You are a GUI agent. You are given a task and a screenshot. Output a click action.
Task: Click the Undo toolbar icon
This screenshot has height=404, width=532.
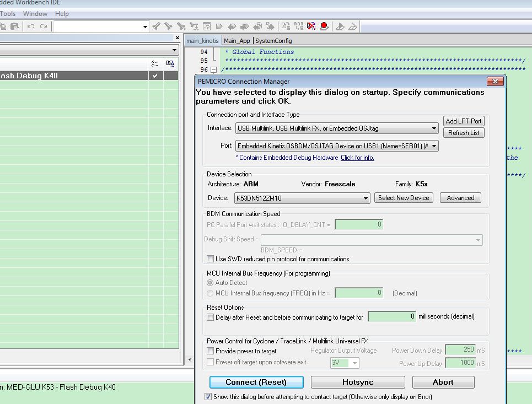click(31, 26)
